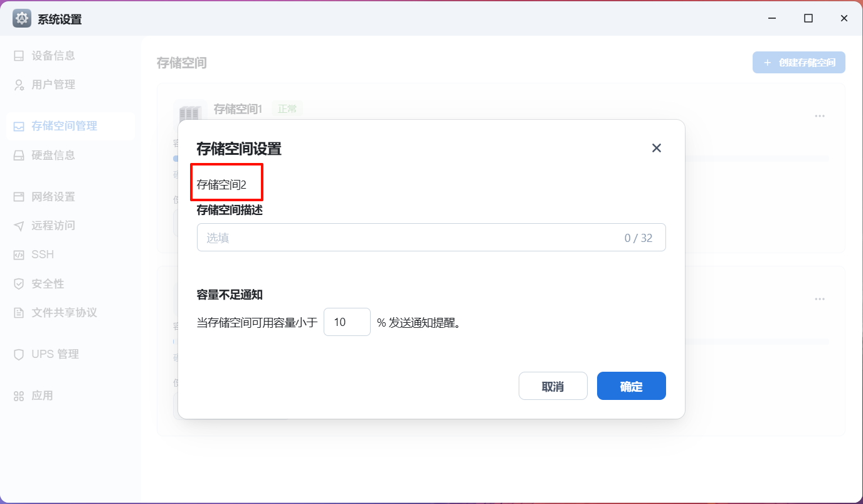Click the 硬盘信息 drive icon

(x=19, y=155)
